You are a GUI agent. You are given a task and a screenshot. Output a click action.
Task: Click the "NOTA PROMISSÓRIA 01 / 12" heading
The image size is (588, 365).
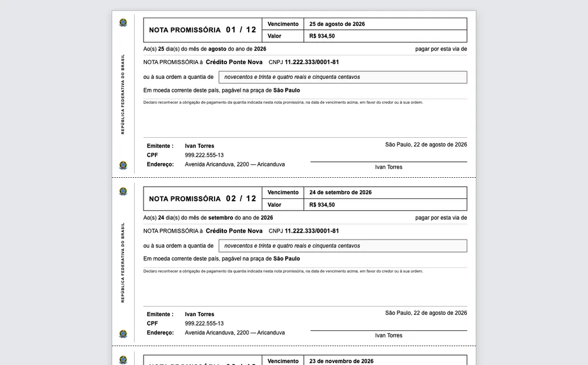pos(202,29)
